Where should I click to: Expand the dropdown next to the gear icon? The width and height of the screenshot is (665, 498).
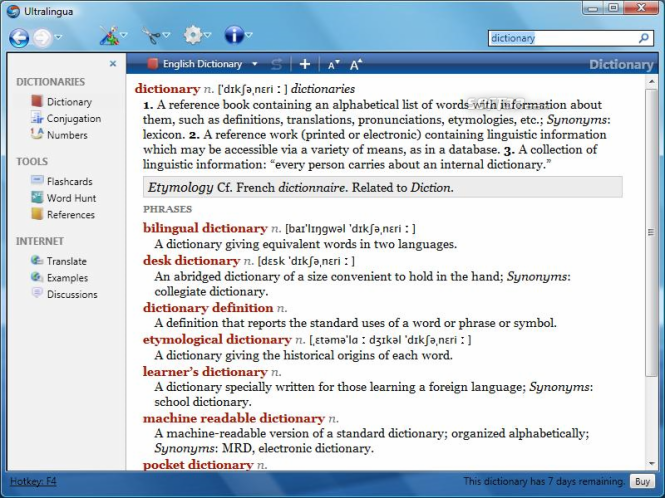click(x=207, y=34)
